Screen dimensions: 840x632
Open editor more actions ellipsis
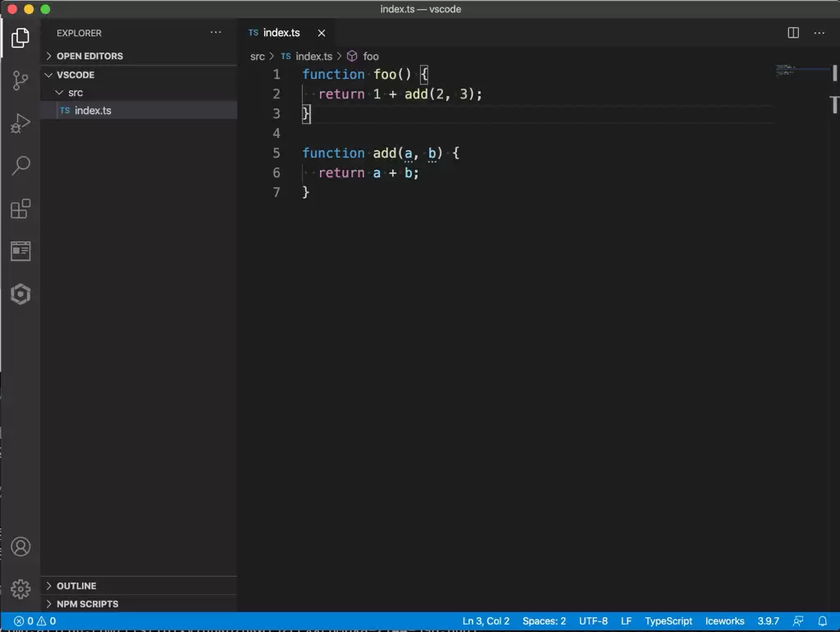click(819, 33)
